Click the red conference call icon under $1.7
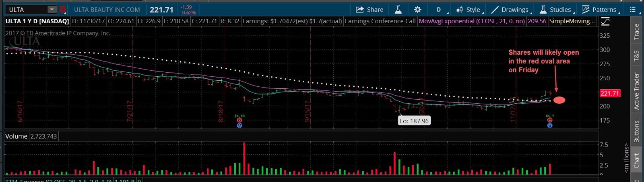This screenshot has width=644, height=182. (x=550, y=120)
